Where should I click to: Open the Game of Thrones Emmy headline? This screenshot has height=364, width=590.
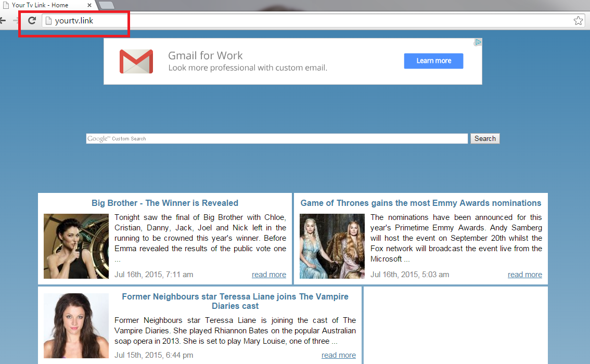(421, 203)
